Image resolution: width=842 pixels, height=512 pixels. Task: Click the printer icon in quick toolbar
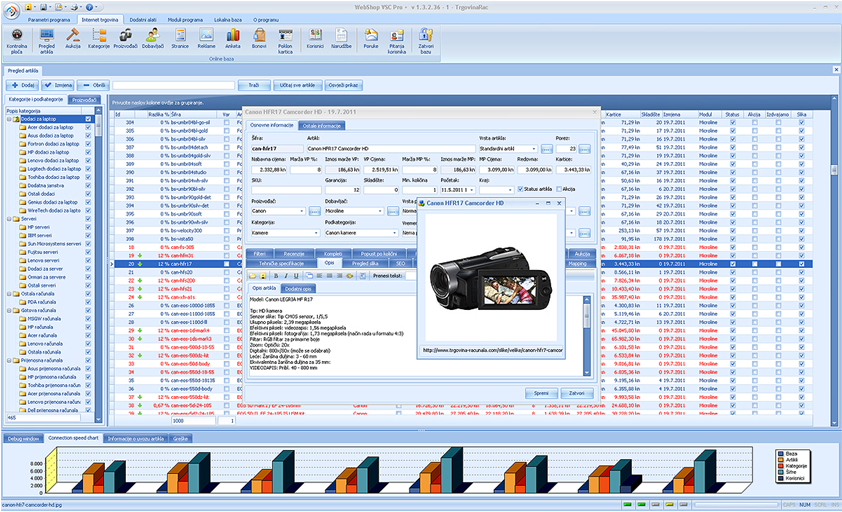tap(74, 8)
